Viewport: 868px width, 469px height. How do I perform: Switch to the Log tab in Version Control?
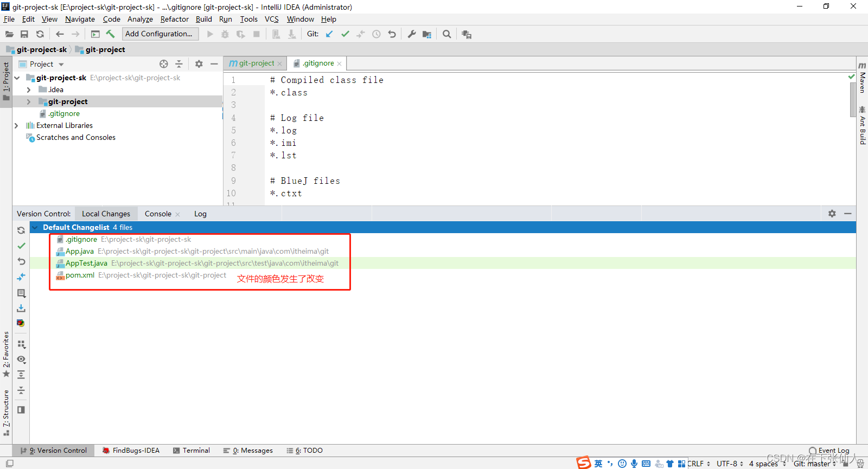coord(200,214)
